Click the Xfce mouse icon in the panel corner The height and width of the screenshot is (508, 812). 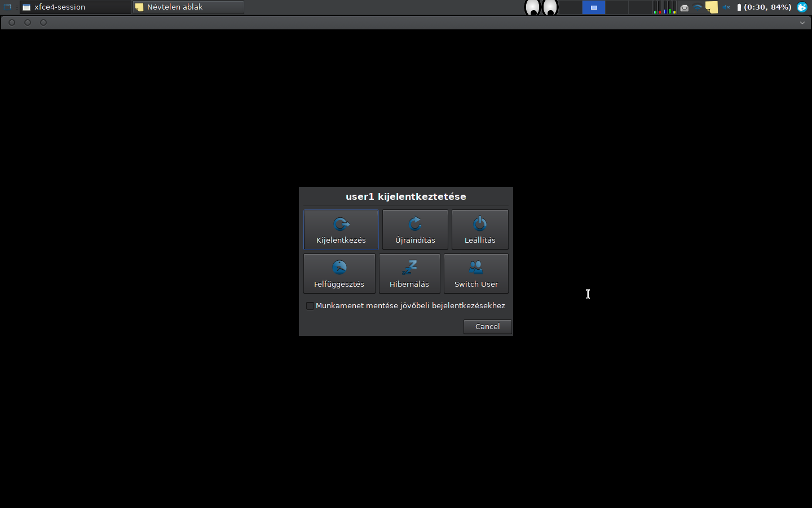(x=802, y=7)
